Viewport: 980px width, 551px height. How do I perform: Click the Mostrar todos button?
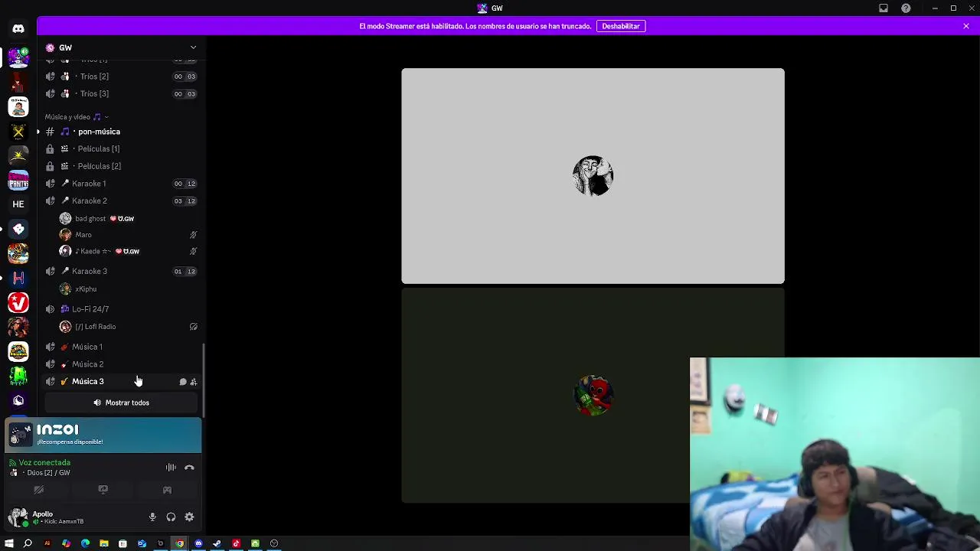pyautogui.click(x=121, y=403)
